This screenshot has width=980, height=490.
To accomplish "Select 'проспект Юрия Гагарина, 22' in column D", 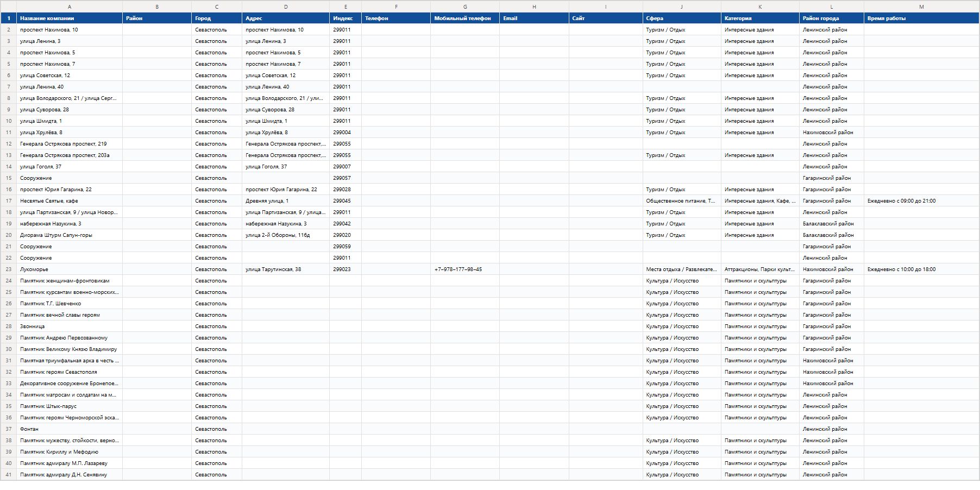I will click(286, 190).
